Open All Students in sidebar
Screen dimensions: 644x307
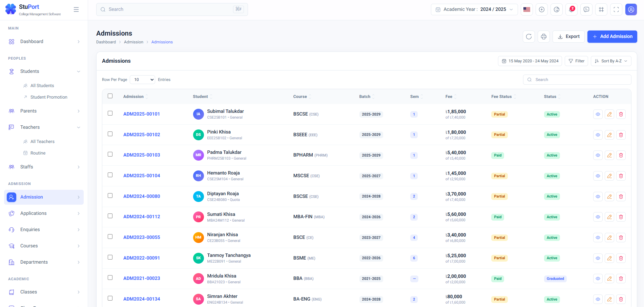(42, 86)
